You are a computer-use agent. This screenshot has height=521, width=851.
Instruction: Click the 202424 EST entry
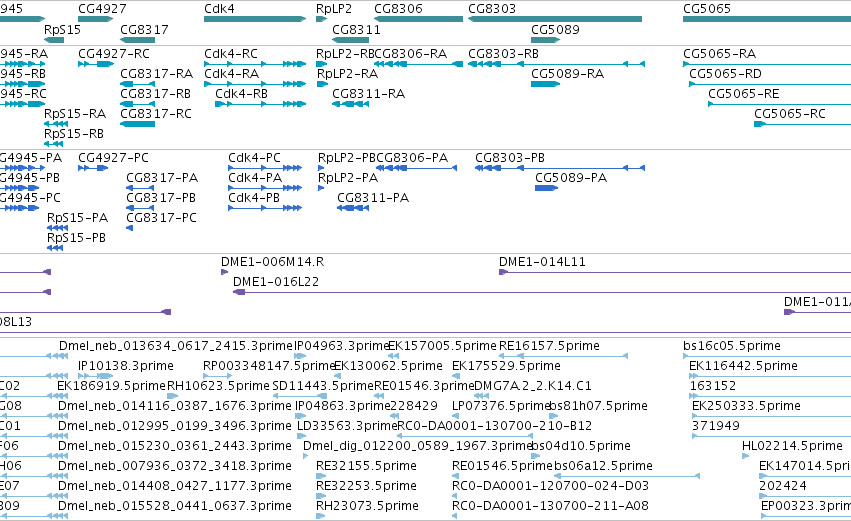(783, 486)
